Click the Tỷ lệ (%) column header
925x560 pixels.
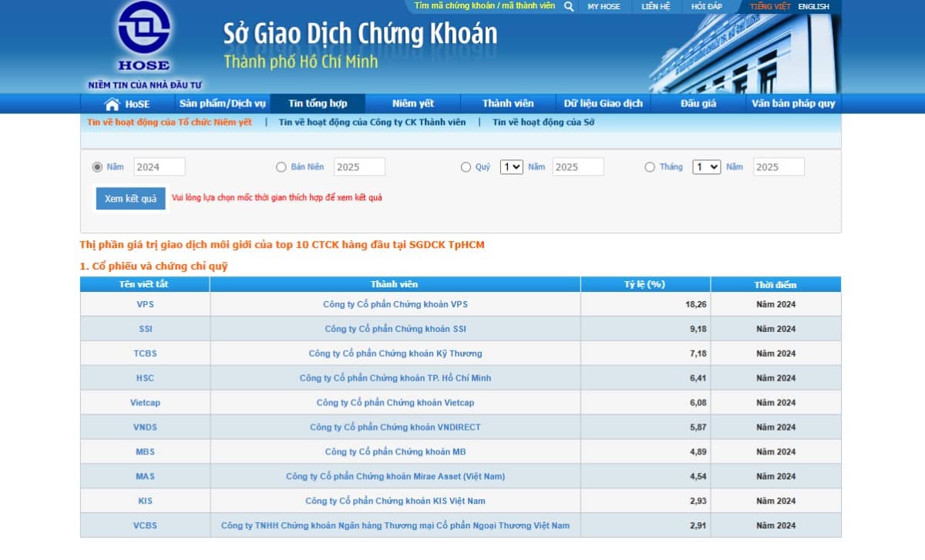click(645, 284)
